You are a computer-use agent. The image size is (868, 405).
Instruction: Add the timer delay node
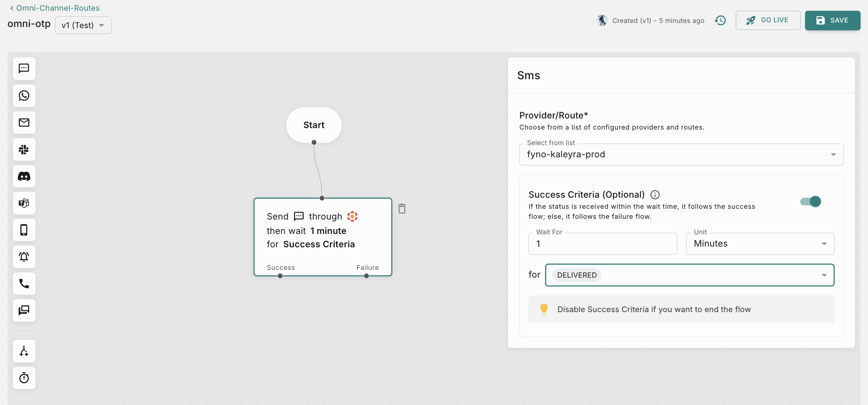pyautogui.click(x=24, y=378)
